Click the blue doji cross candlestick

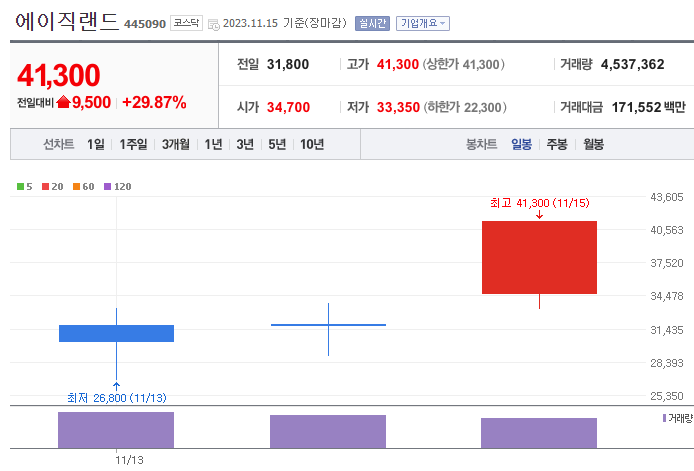pos(328,325)
